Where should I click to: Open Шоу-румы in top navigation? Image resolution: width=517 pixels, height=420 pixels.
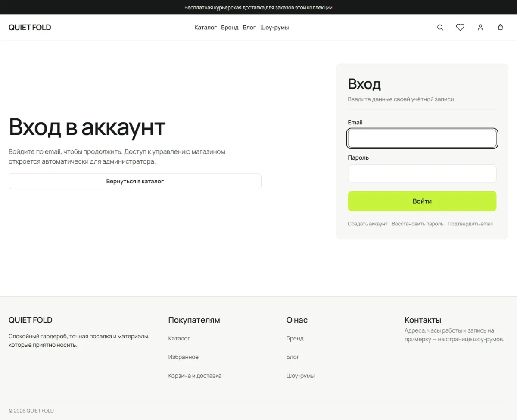(274, 28)
